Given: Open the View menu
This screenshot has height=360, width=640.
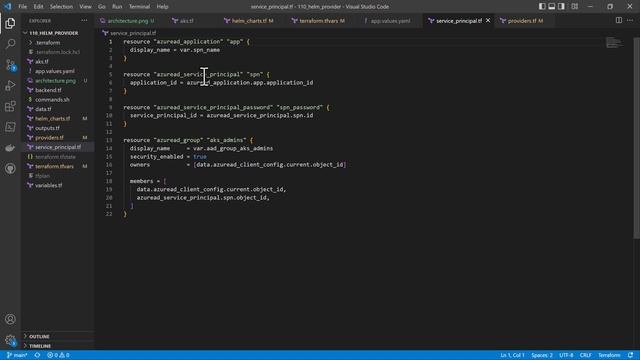Looking at the screenshot, I should (85, 7).
